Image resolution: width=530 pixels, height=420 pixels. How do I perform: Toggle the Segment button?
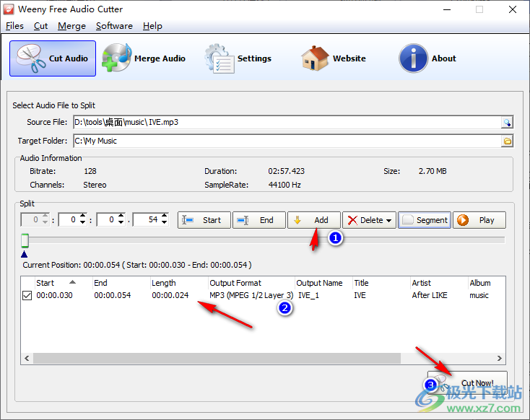tap(424, 220)
